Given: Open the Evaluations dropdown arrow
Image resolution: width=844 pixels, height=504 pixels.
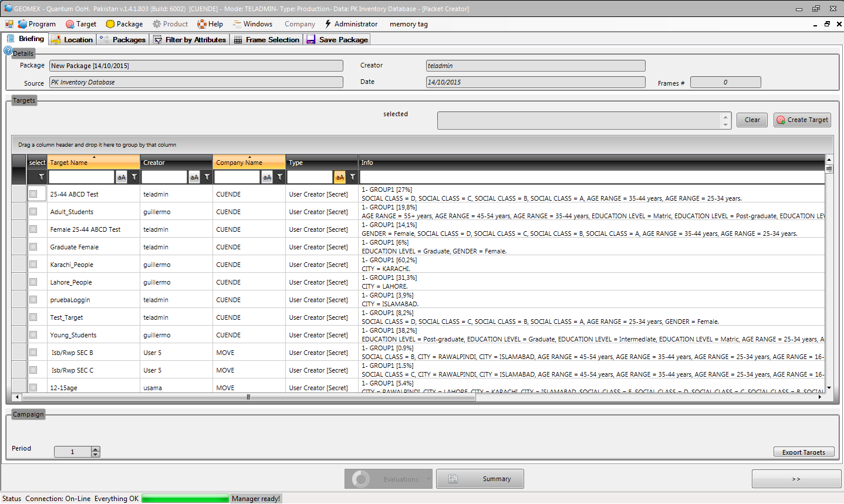Looking at the screenshot, I should click(428, 479).
